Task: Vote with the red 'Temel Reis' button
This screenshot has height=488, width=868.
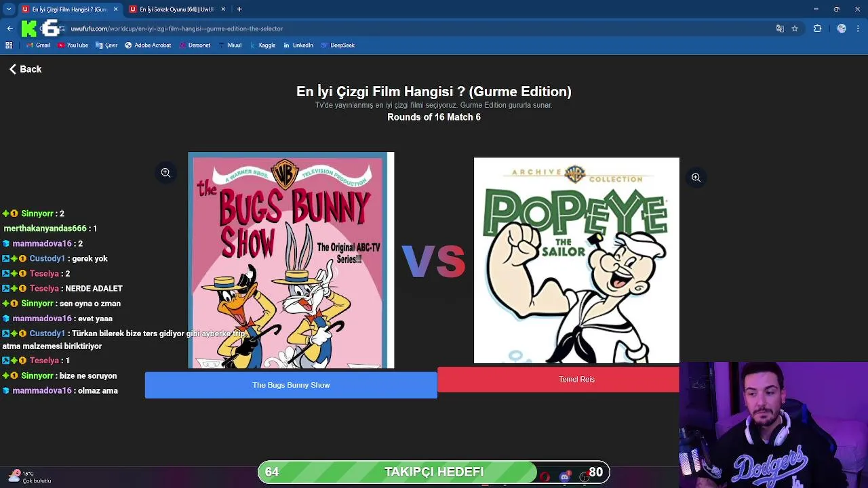Action: pos(558,380)
